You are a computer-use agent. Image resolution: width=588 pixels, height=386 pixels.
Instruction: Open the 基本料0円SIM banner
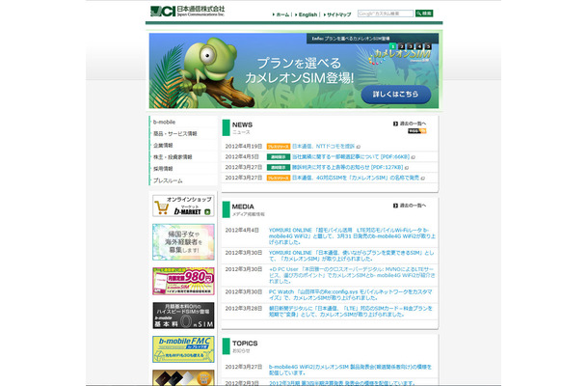coord(183,316)
